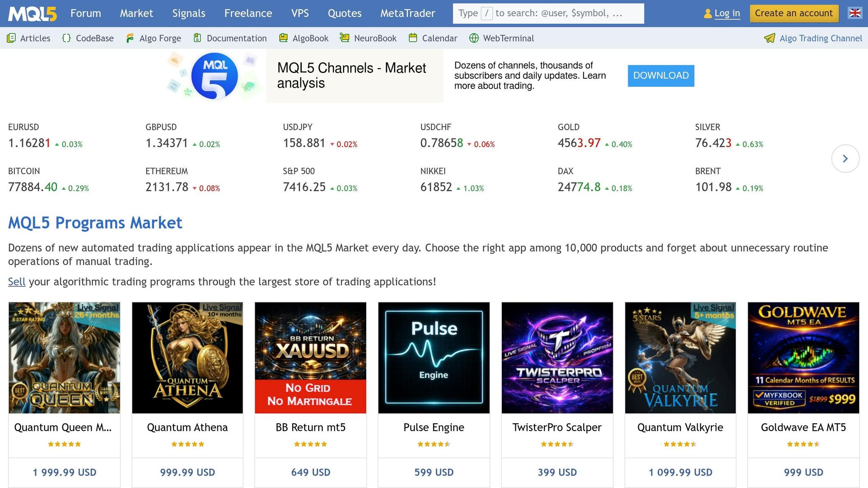The image size is (868, 488).
Task: Open the USDJPY quote
Action: click(x=320, y=136)
